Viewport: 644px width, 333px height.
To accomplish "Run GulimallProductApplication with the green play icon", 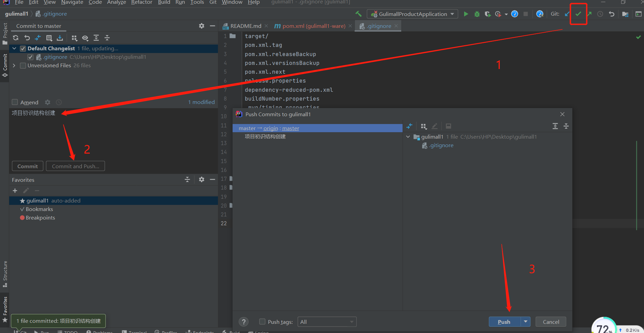I will [466, 14].
